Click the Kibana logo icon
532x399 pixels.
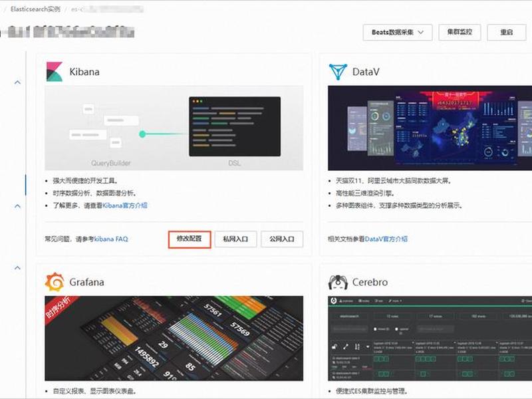coord(55,72)
